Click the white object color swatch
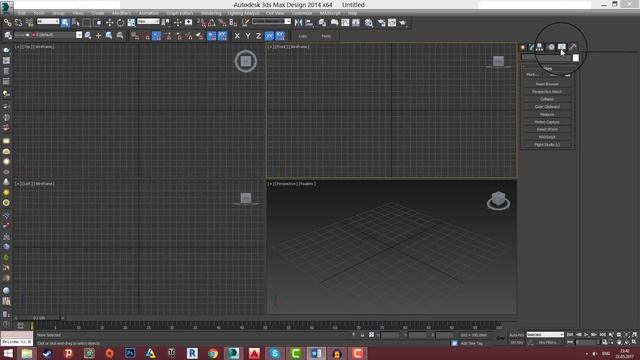The width and height of the screenshot is (640, 360). coord(576,58)
